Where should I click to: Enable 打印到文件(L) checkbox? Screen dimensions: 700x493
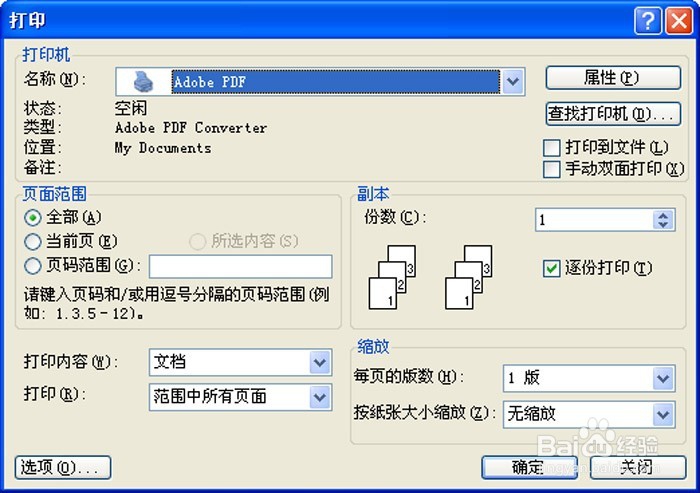(x=552, y=148)
